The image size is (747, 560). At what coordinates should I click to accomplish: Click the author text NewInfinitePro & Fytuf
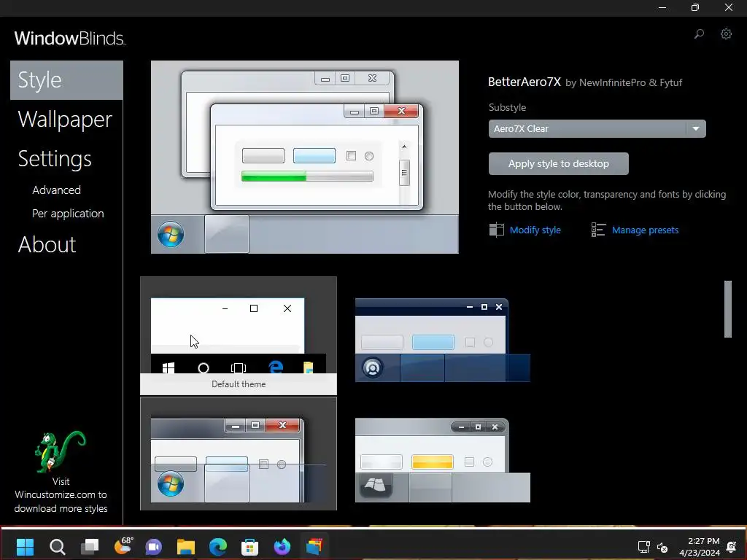pos(630,83)
